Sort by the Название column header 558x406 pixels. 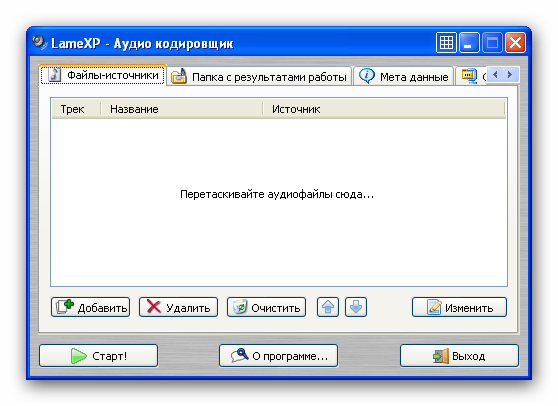(x=182, y=109)
